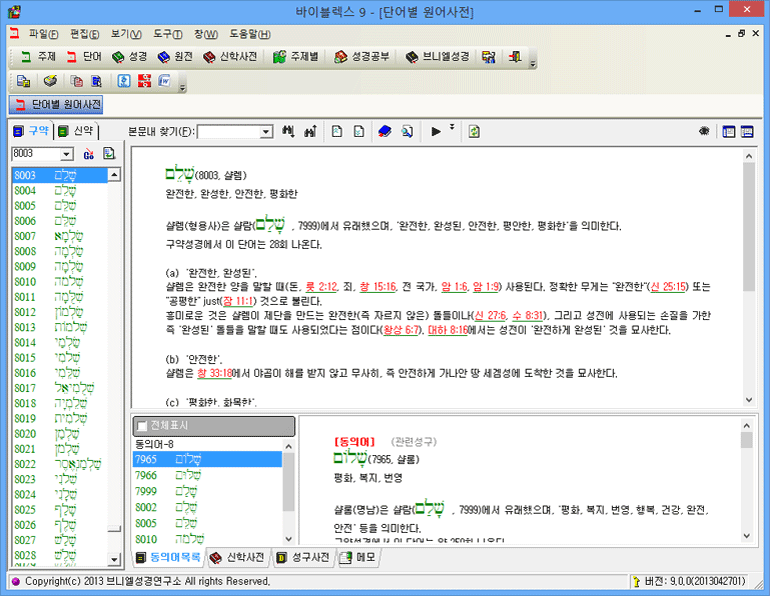Click the computer settings icon after 브니엘성경
The width and height of the screenshot is (770, 596).
point(488,57)
